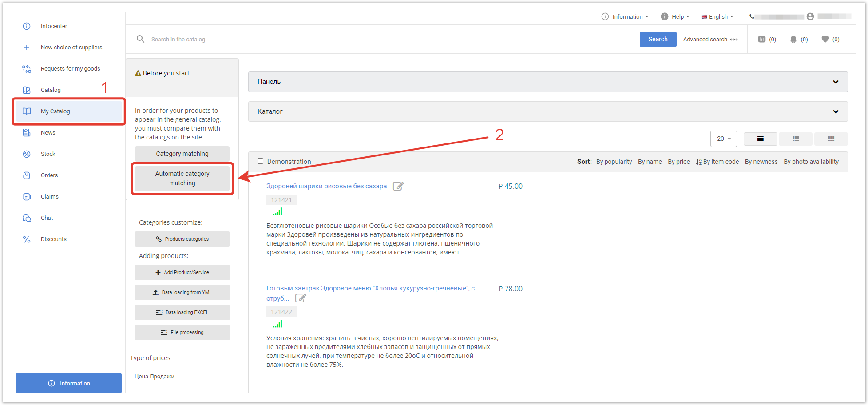Open Products categories settings
868x405 pixels.
[182, 239]
